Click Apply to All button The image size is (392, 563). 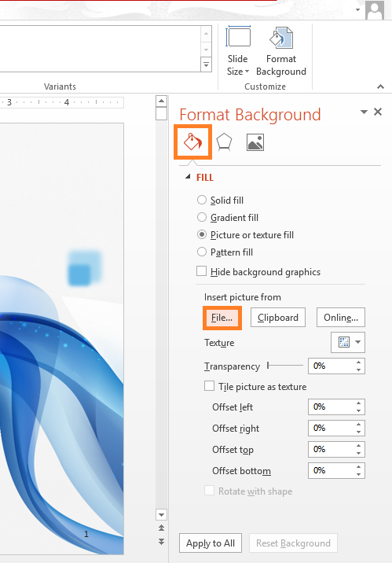(x=211, y=543)
